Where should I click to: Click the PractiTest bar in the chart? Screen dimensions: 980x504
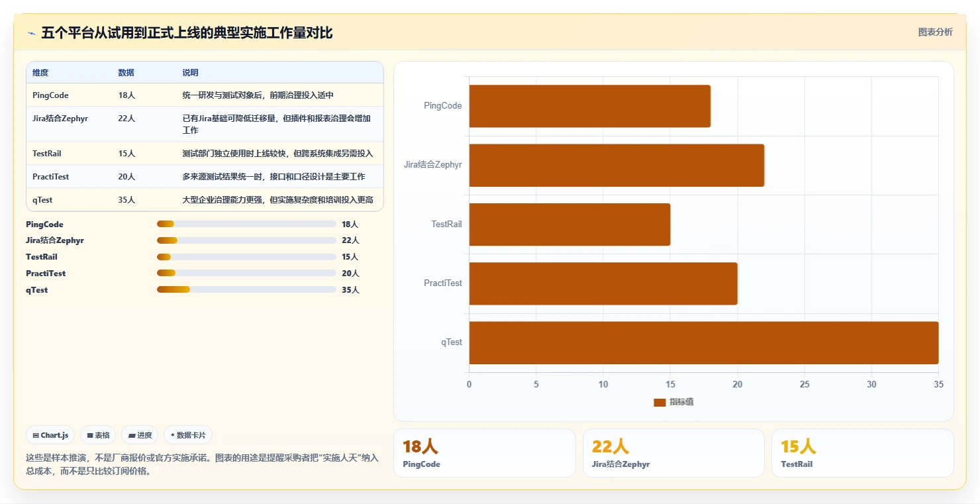click(603, 283)
